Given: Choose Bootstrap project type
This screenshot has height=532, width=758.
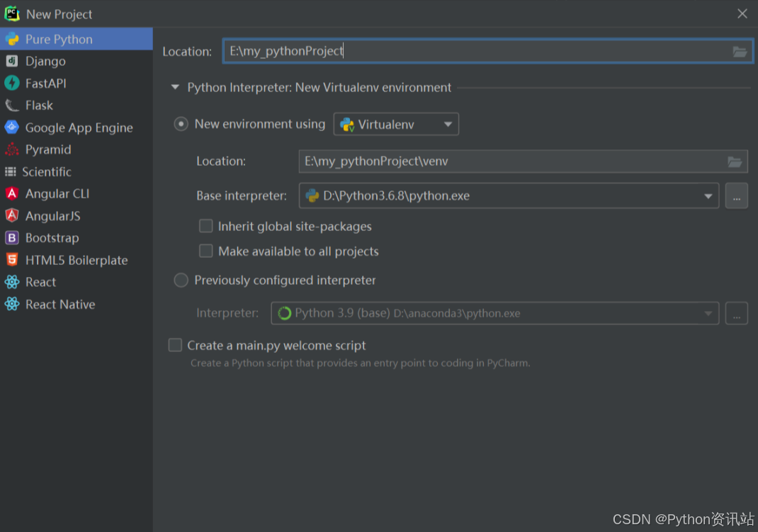Looking at the screenshot, I should tap(77, 238).
